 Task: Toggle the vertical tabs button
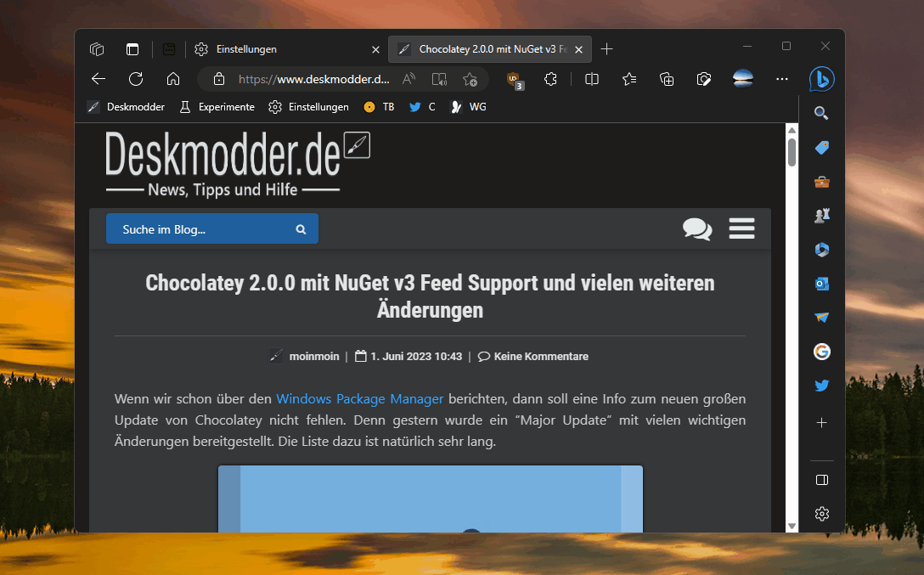(132, 49)
